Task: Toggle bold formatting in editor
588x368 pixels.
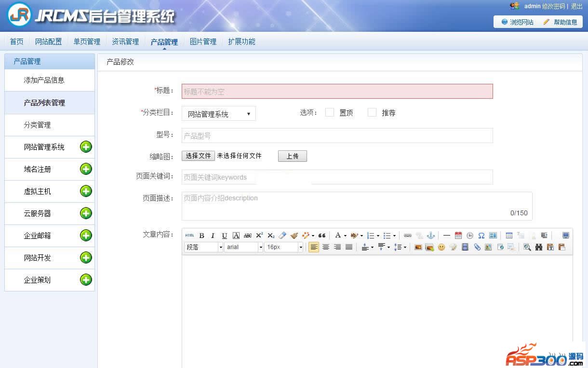Action: pyautogui.click(x=202, y=236)
